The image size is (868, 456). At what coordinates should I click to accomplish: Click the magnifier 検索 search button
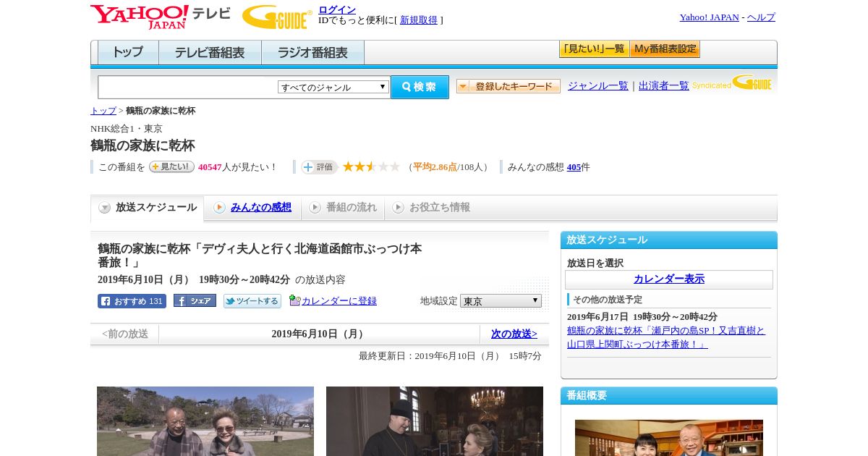[420, 87]
